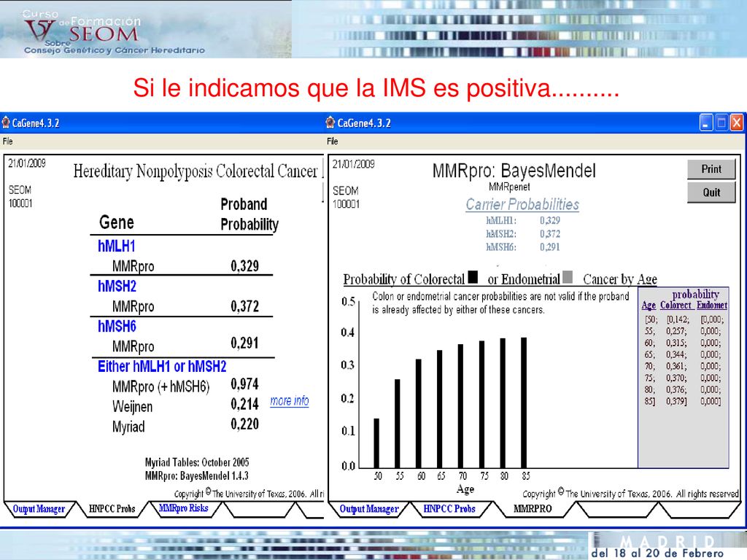Image resolution: width=747 pixels, height=560 pixels.
Task: Minimize the right CaGene window
Action: tap(706, 122)
